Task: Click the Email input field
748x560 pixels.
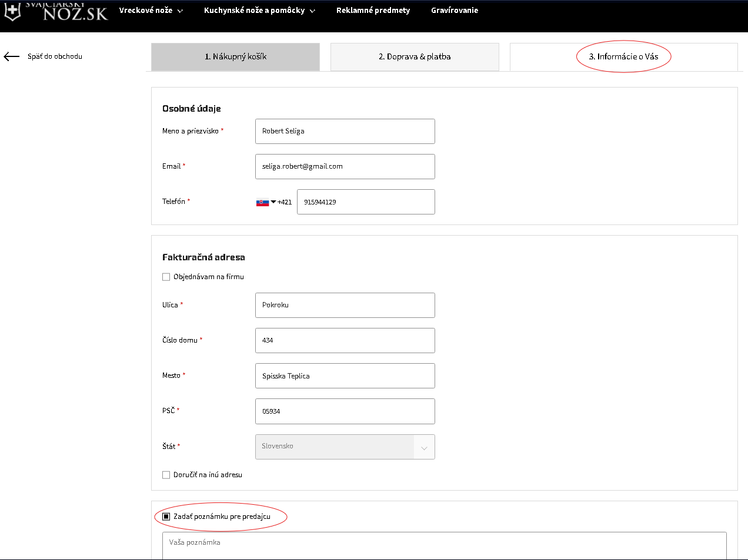Action: [345, 166]
